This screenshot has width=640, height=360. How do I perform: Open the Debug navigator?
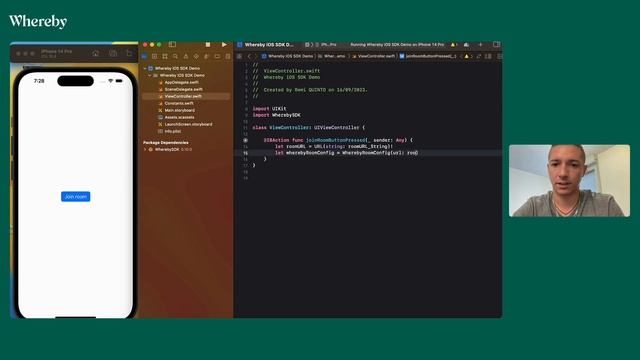click(x=207, y=56)
